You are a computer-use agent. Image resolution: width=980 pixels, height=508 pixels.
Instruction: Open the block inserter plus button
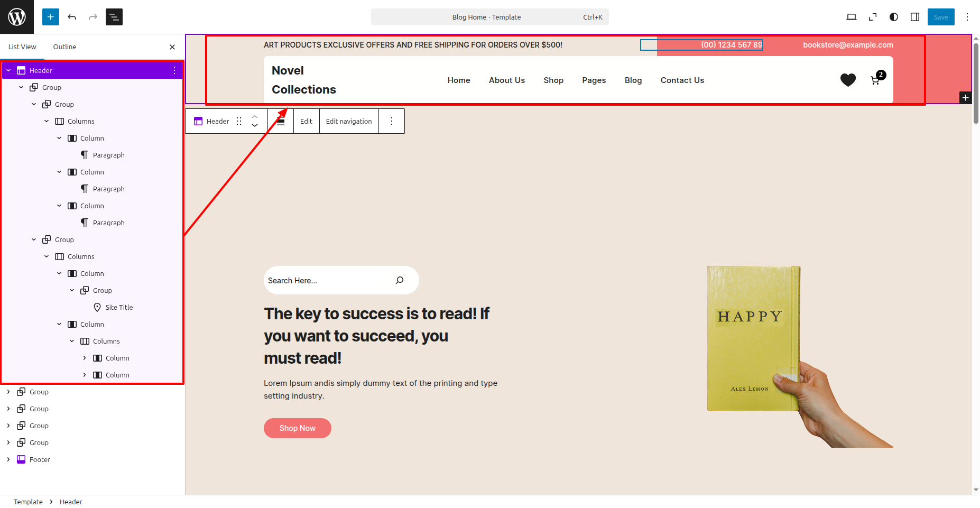click(51, 17)
